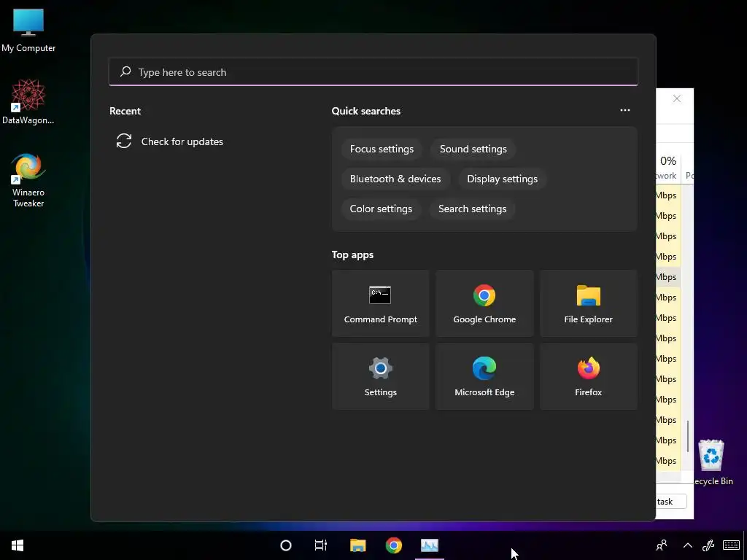Select Display settings quick search
Image resolution: width=747 pixels, height=560 pixels.
point(502,179)
